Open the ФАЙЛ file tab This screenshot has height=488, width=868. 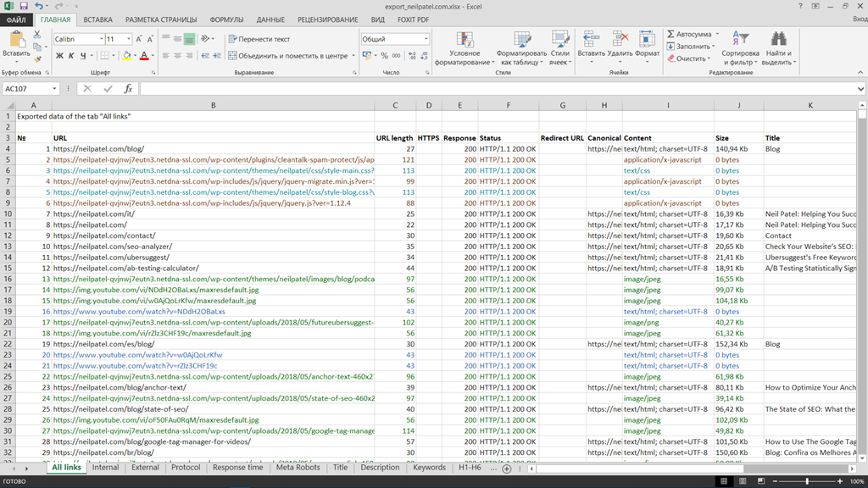16,20
